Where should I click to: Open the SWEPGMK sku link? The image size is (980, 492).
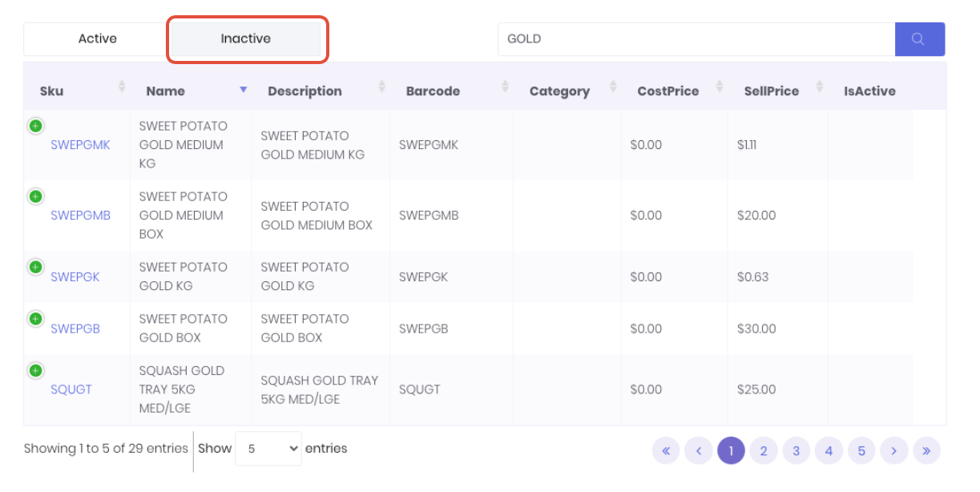tap(80, 145)
